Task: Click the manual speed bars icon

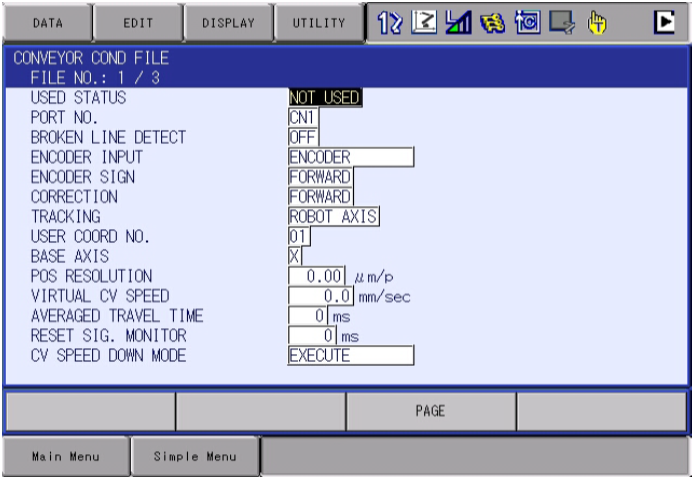Action: tap(460, 22)
